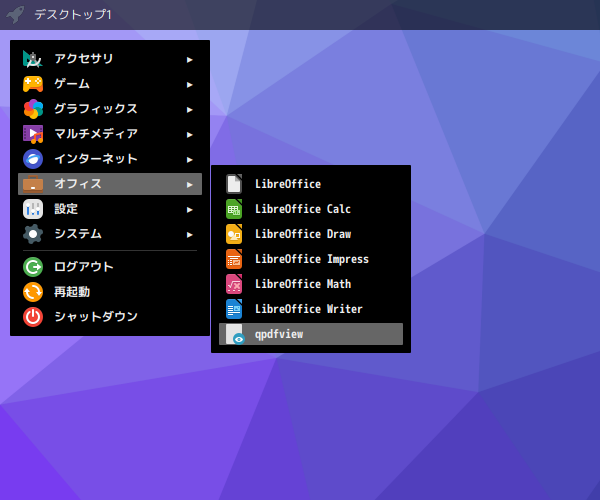This screenshot has width=600, height=500.
Task: Launch LibreOffice Writer
Action: (311, 309)
